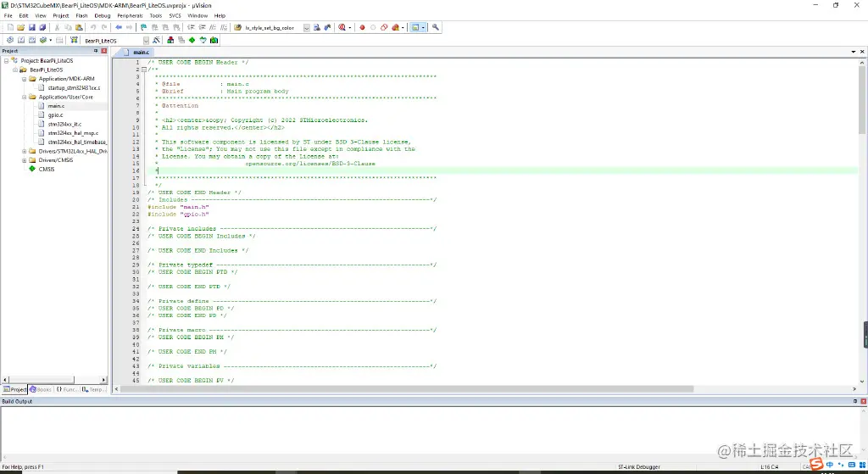Select startup_stm32l431xx.s in the project tree

pyautogui.click(x=74, y=88)
